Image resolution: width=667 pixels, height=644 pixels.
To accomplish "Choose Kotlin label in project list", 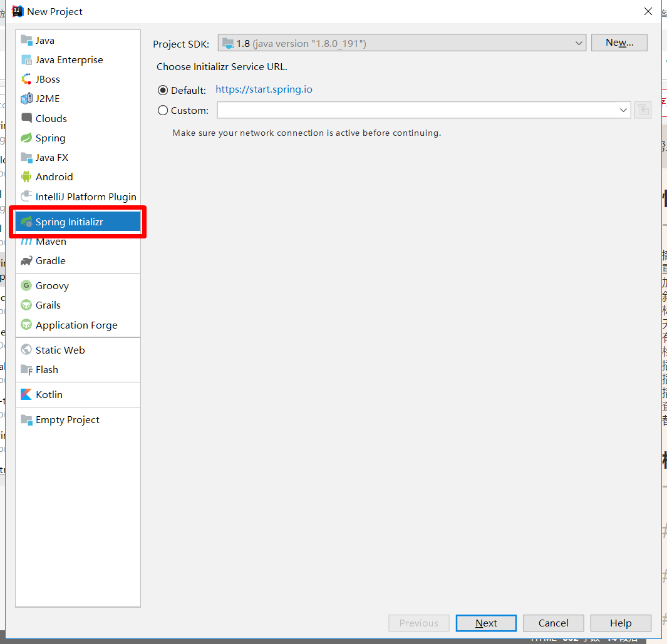I will pos(49,395).
